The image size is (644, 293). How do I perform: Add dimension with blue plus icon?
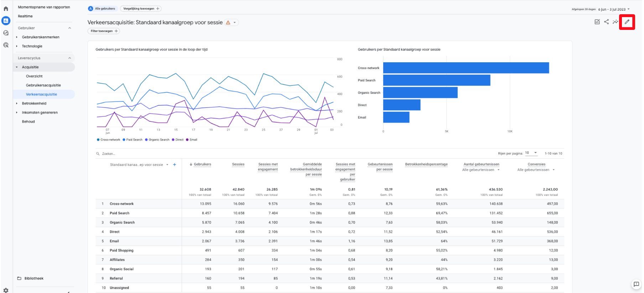click(x=175, y=164)
